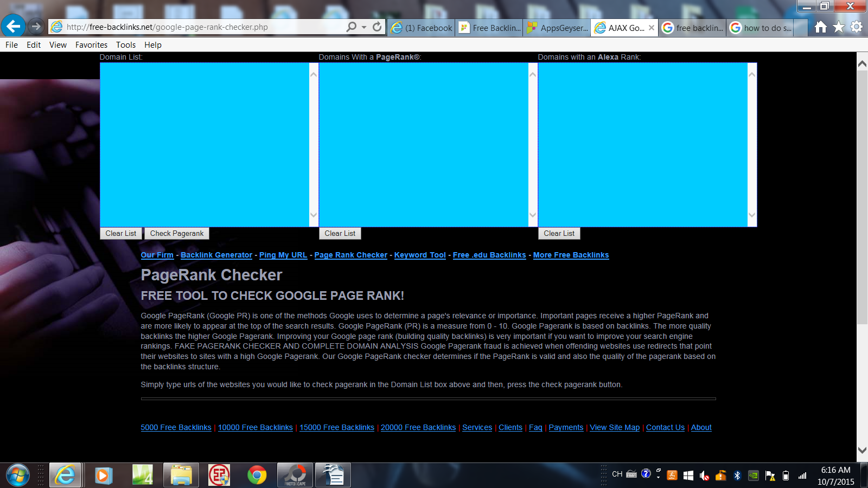Click the Check Pagerank button
The height and width of the screenshot is (488, 868).
point(177,233)
